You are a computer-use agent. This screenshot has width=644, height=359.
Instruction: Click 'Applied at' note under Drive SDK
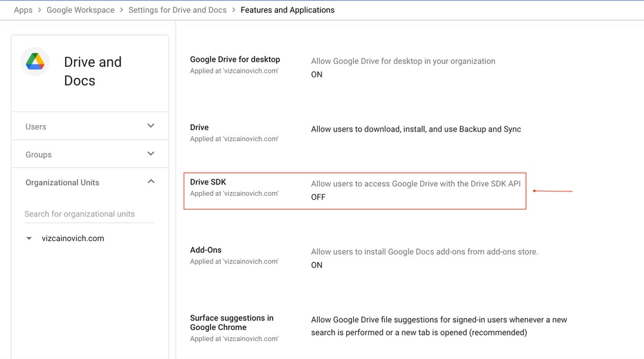pyautogui.click(x=234, y=193)
